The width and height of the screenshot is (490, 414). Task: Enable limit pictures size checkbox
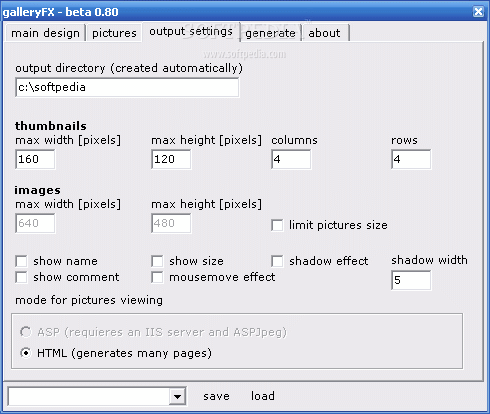tap(277, 225)
